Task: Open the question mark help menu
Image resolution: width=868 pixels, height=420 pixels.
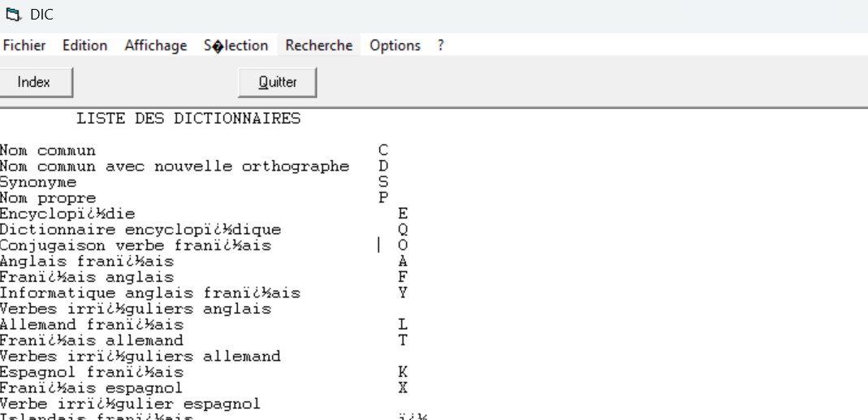Action: click(441, 45)
